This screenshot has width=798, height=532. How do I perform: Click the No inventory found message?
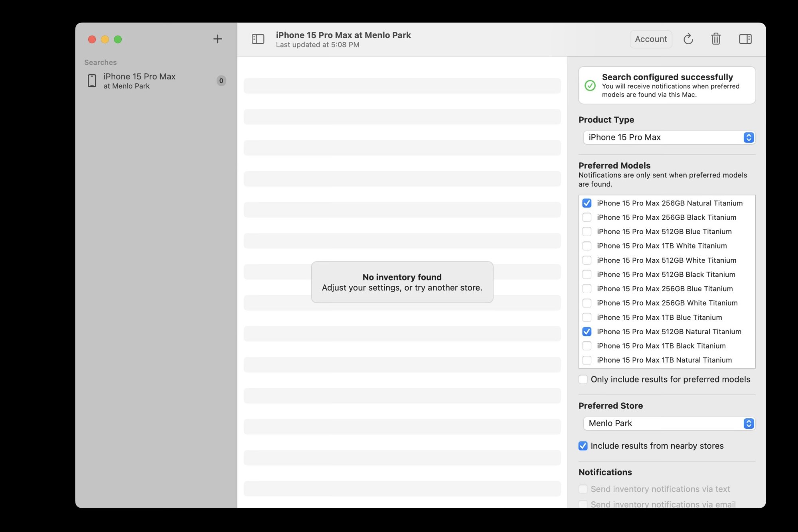tap(402, 282)
